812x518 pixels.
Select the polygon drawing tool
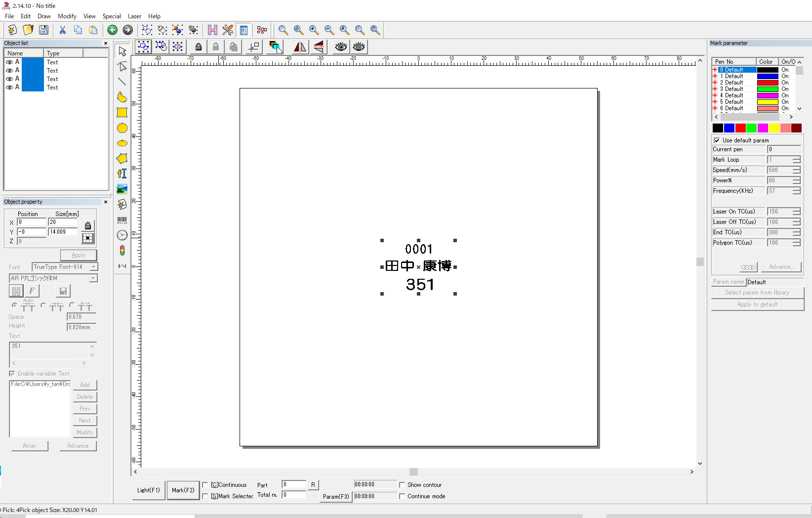click(122, 158)
